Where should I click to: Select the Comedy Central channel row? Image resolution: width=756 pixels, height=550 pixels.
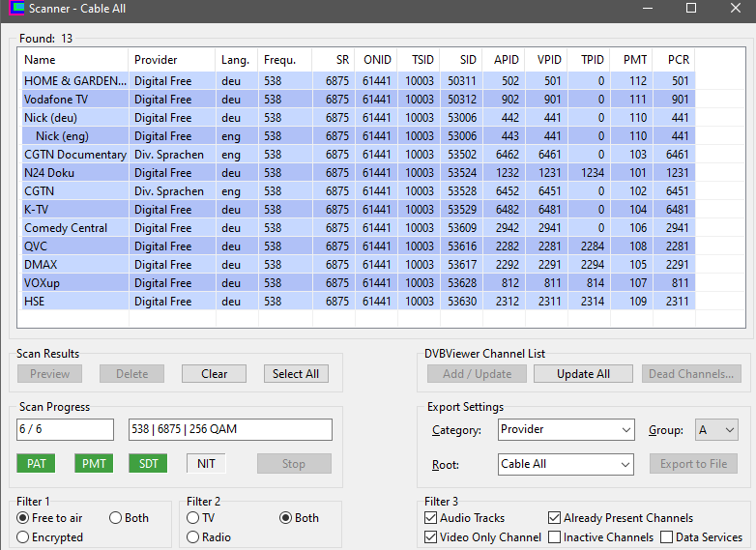pyautogui.click(x=359, y=228)
